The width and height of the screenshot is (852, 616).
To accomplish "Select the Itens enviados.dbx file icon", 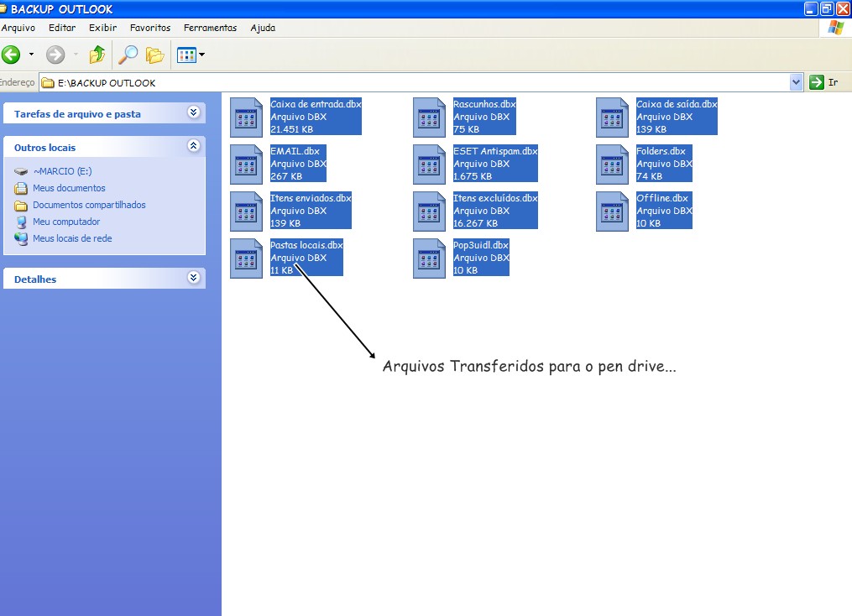I will pyautogui.click(x=246, y=211).
